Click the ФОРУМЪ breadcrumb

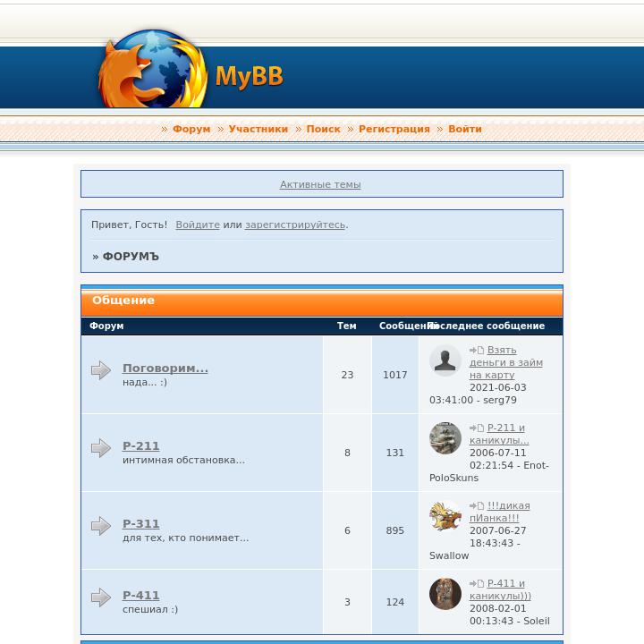point(131,257)
